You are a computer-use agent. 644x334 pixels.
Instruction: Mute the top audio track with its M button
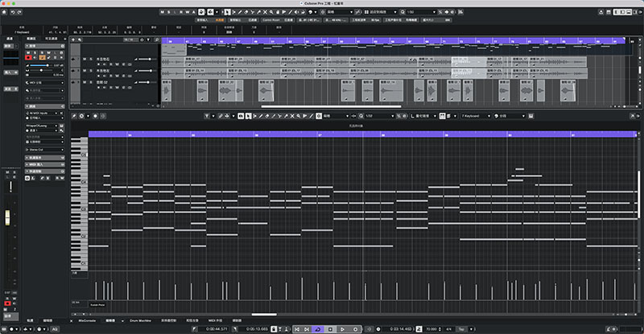[x=85, y=60]
